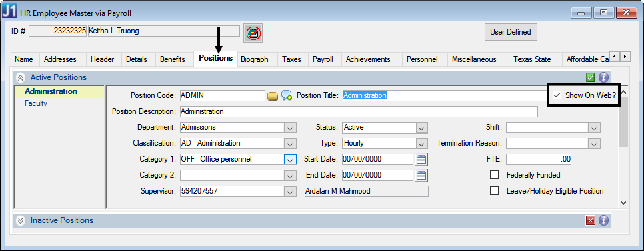The width and height of the screenshot is (644, 251).
Task: Click the End Date input field
Action: (x=377, y=176)
